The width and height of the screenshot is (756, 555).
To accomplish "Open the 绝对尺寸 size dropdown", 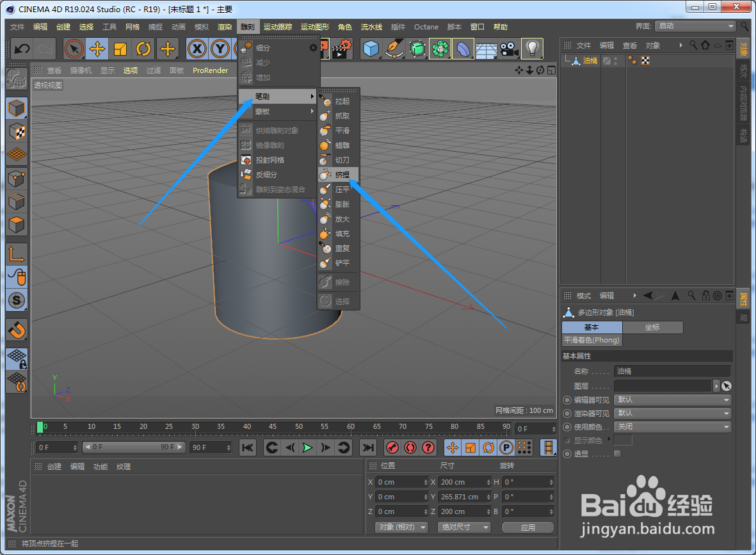I will [464, 527].
